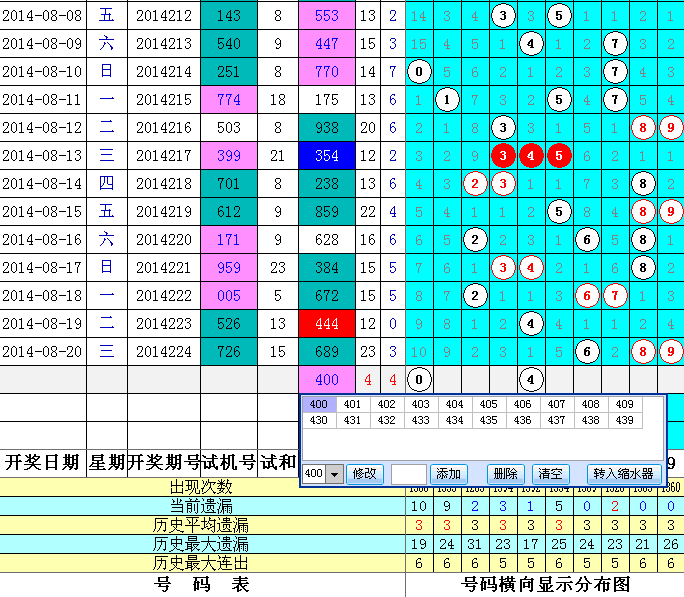Screen dimensions: 684x597
Task: Select number 405 in the popup list
Action: tap(488, 404)
